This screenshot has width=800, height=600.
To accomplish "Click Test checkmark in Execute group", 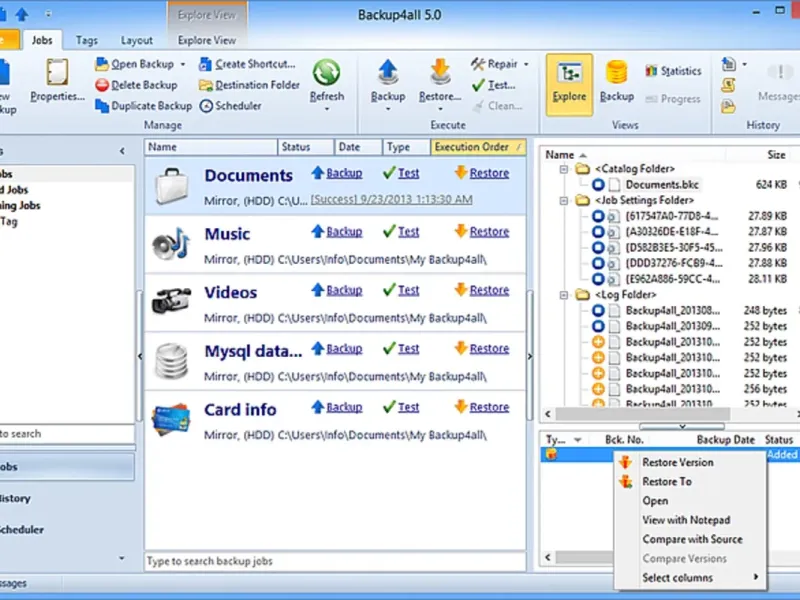I will click(x=493, y=85).
